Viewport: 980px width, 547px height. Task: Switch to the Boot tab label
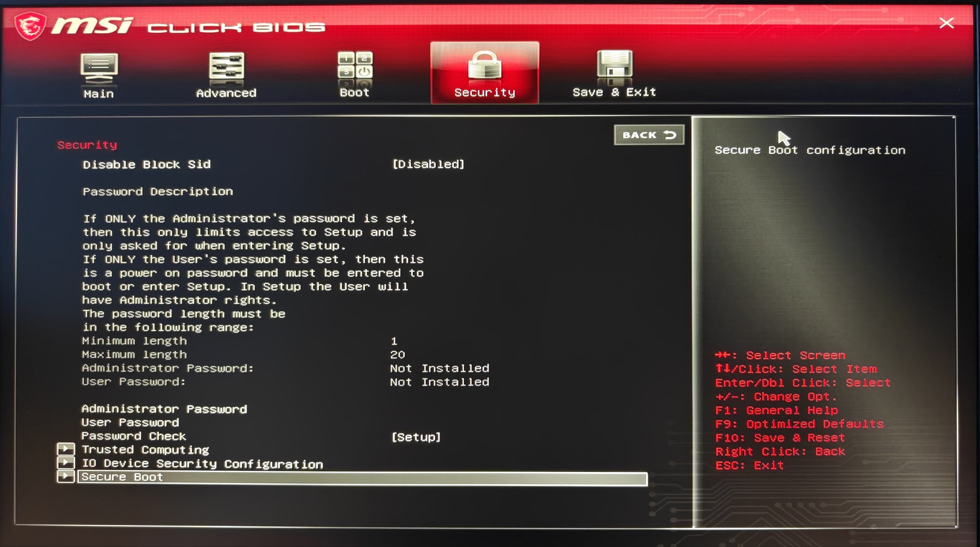pyautogui.click(x=354, y=93)
